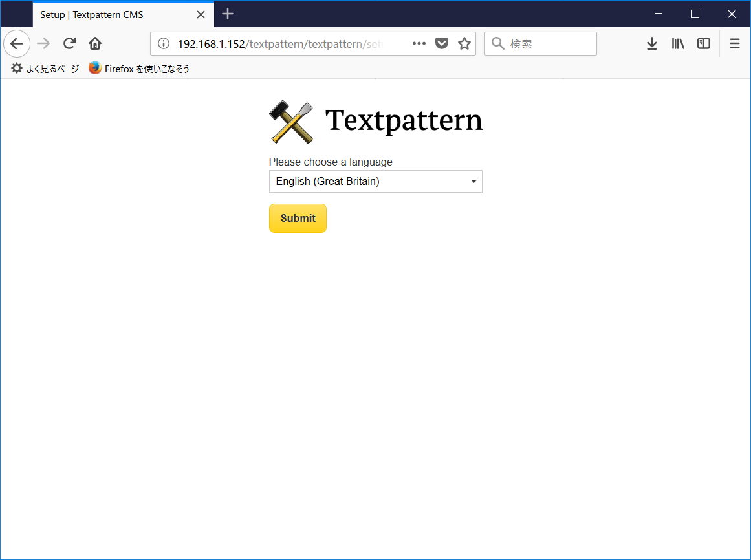Toggle the sidebar icon
This screenshot has width=751, height=560.
pos(703,43)
